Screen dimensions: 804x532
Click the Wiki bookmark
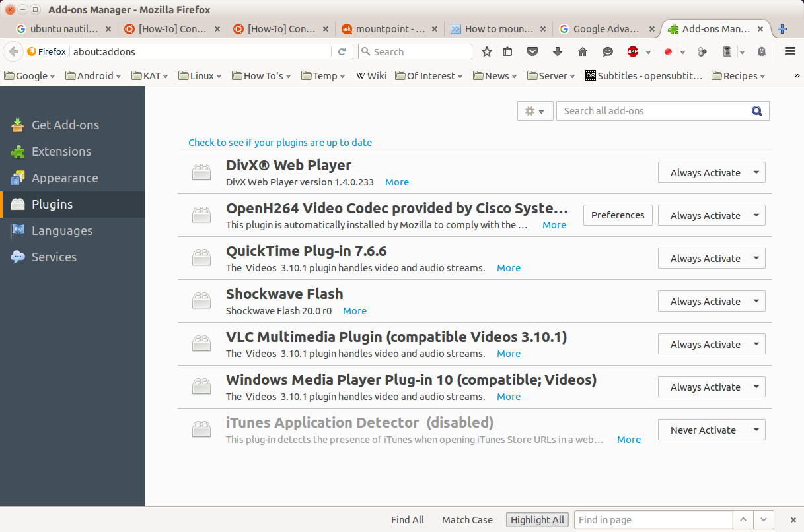pos(371,76)
